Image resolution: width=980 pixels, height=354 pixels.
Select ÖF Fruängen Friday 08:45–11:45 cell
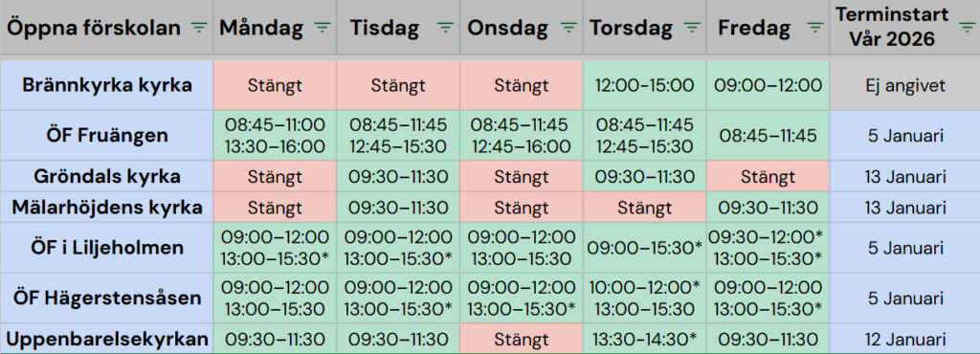(768, 135)
